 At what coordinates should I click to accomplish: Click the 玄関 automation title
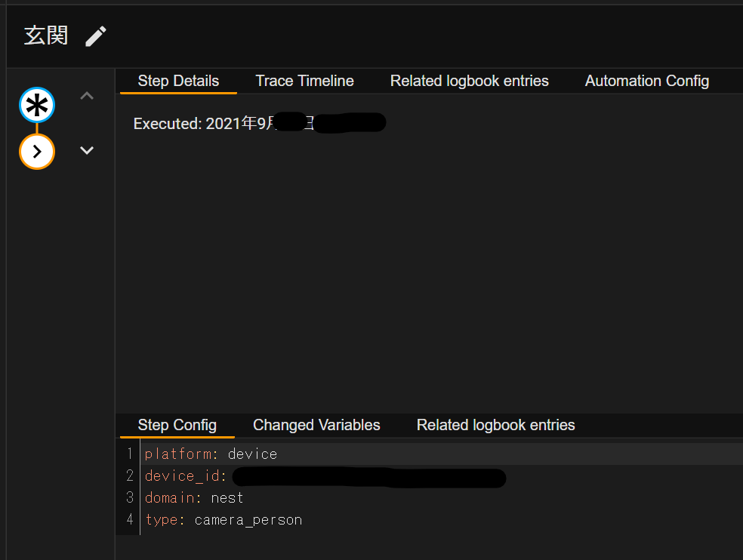[x=46, y=36]
